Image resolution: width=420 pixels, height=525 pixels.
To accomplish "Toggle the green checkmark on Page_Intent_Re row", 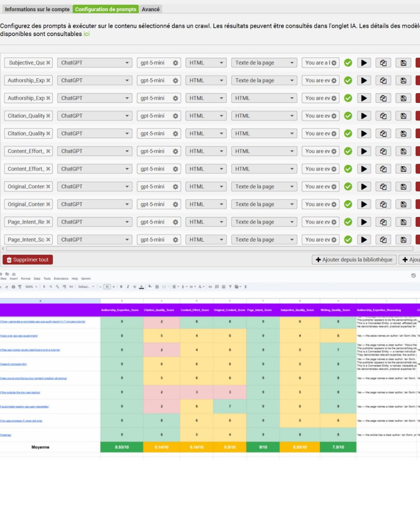I will [x=348, y=222].
